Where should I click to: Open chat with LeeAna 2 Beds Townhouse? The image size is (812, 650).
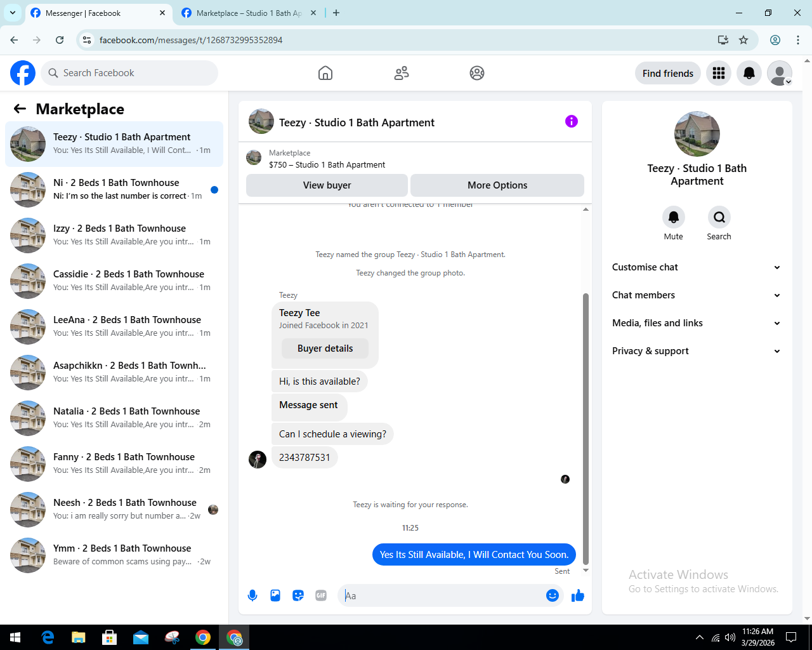(x=114, y=326)
